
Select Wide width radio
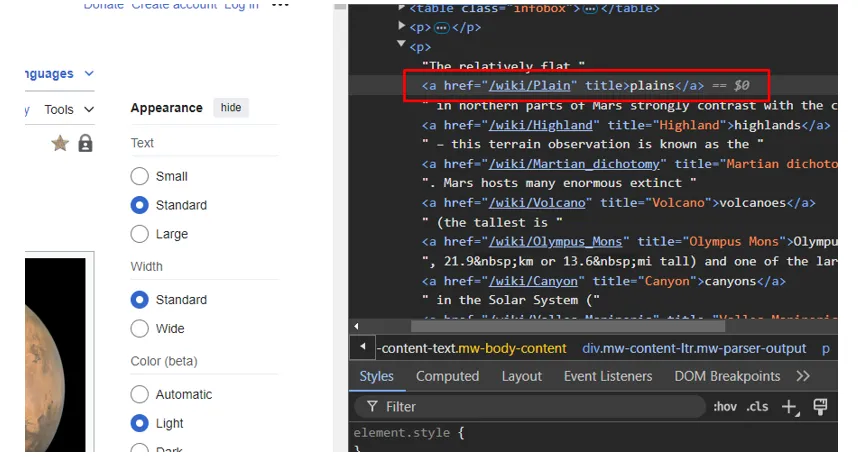click(x=140, y=328)
